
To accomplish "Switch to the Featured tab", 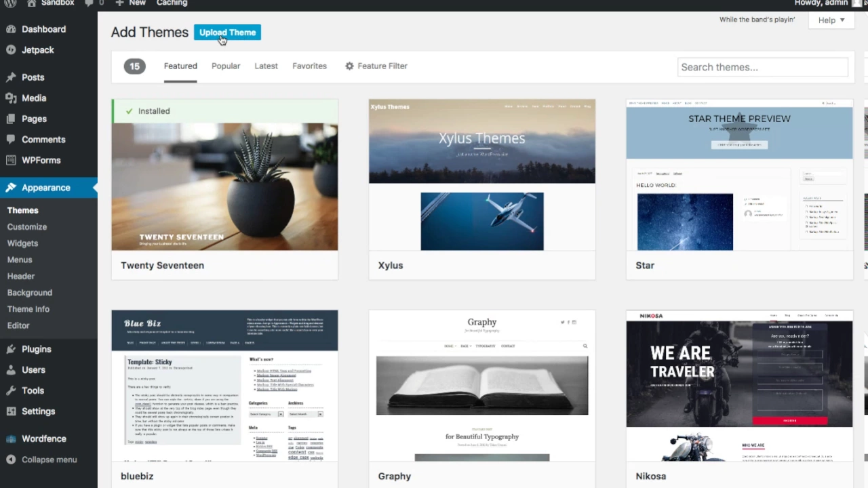I will [x=180, y=66].
